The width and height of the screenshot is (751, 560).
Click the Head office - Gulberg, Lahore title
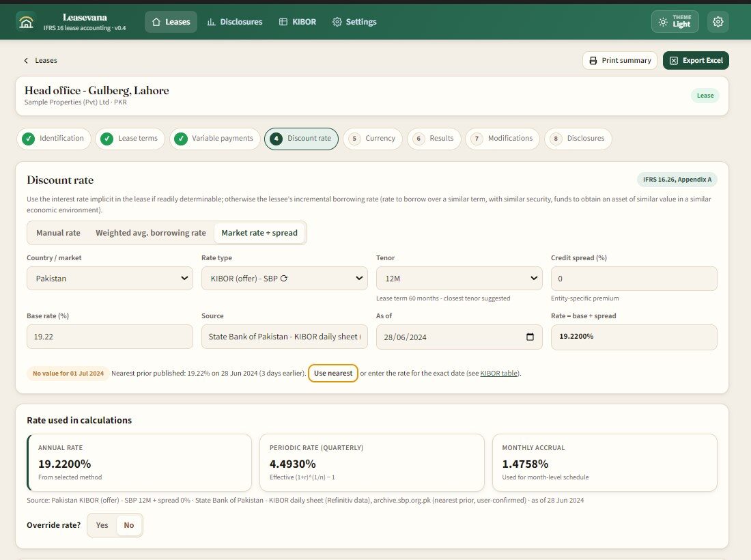tap(97, 90)
